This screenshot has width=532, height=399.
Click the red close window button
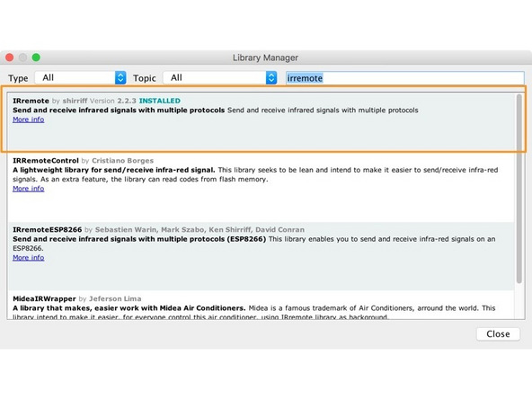tap(10, 58)
